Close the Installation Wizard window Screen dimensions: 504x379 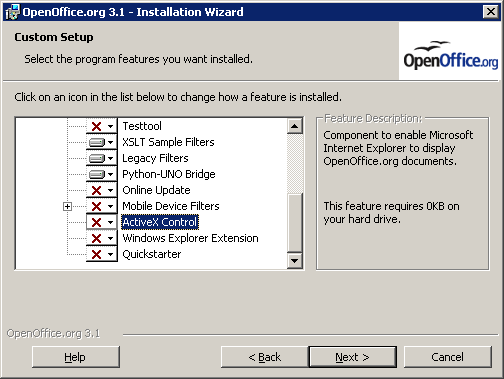(491, 12)
